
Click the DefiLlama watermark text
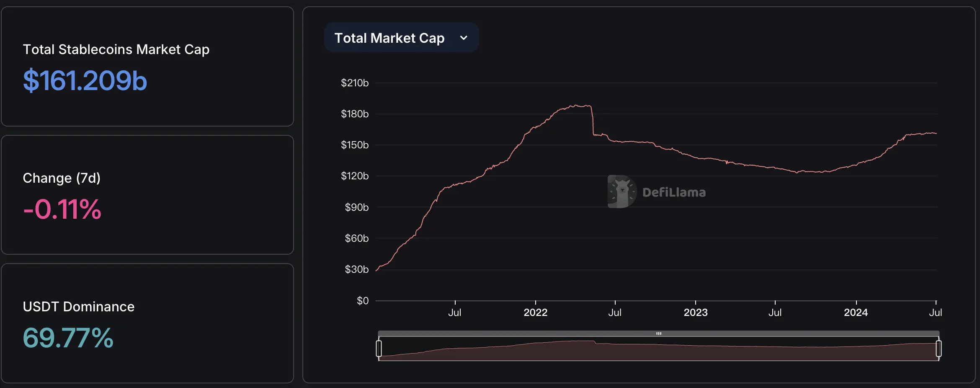[x=674, y=192]
